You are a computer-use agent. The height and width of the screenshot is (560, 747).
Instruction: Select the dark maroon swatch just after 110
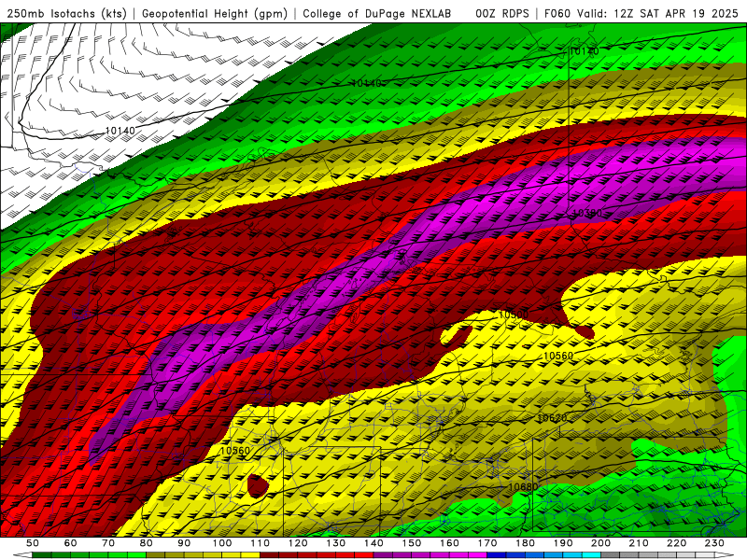[269, 554]
